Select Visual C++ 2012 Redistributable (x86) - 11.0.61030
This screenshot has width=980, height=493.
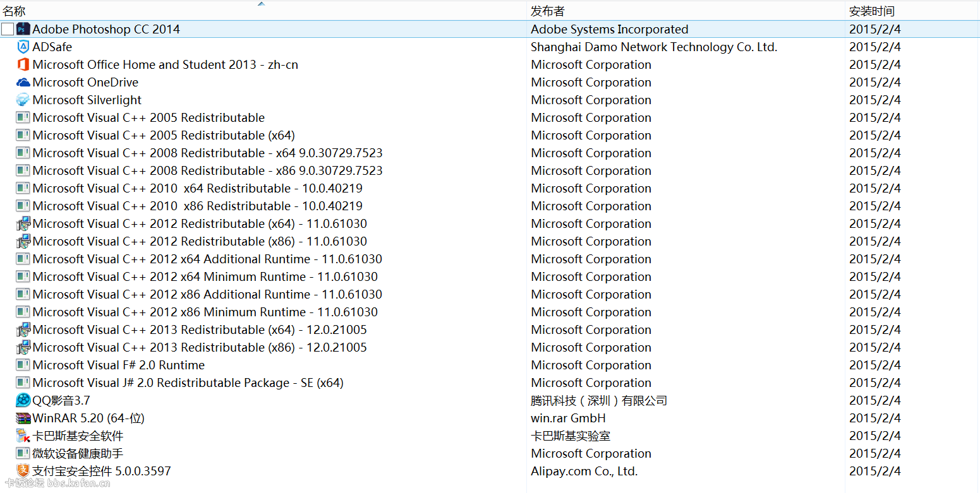pyautogui.click(x=200, y=241)
